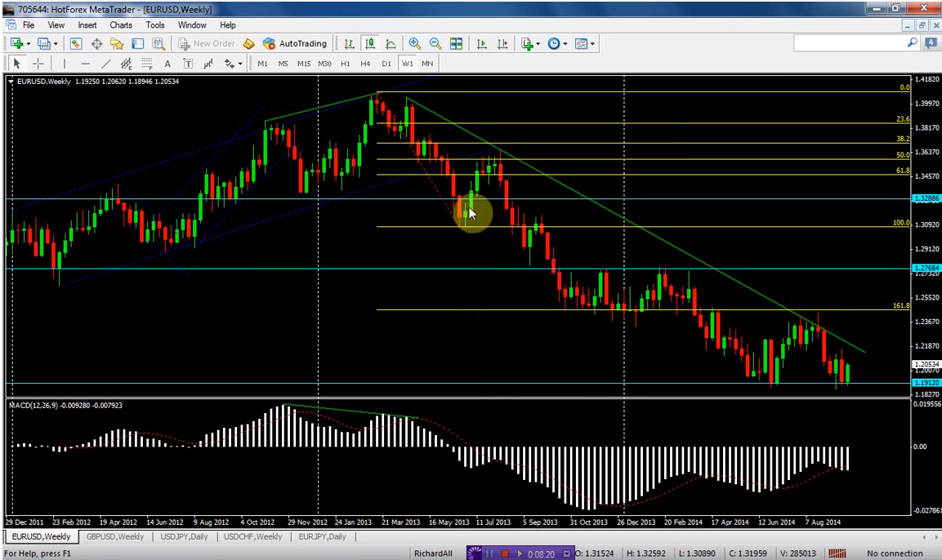Viewport: 942px width, 560px height.
Task: Open the Charts menu
Action: coord(121,25)
